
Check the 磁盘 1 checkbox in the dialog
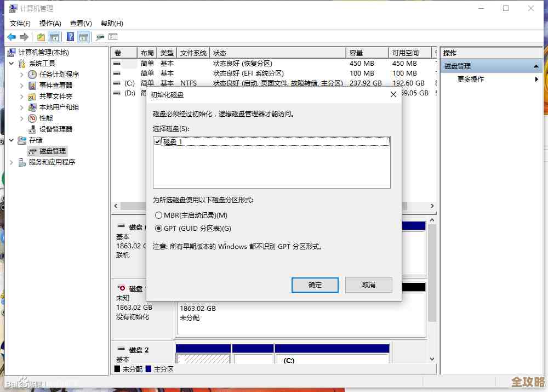[158, 141]
